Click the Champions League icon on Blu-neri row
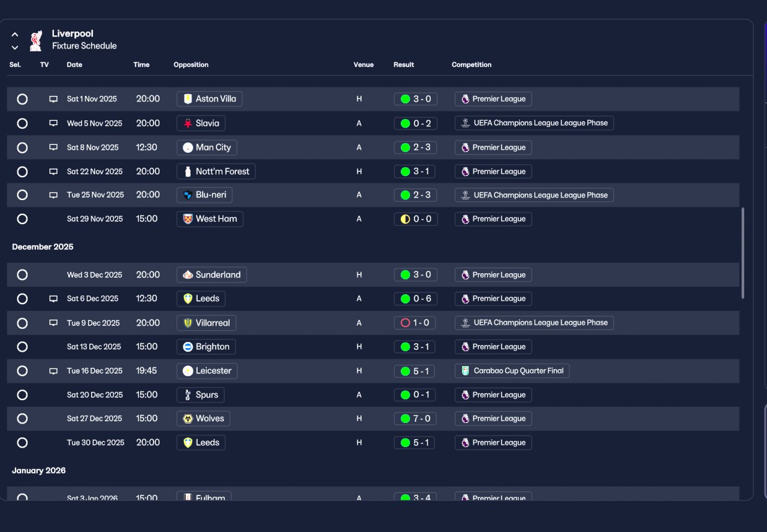 click(x=466, y=195)
